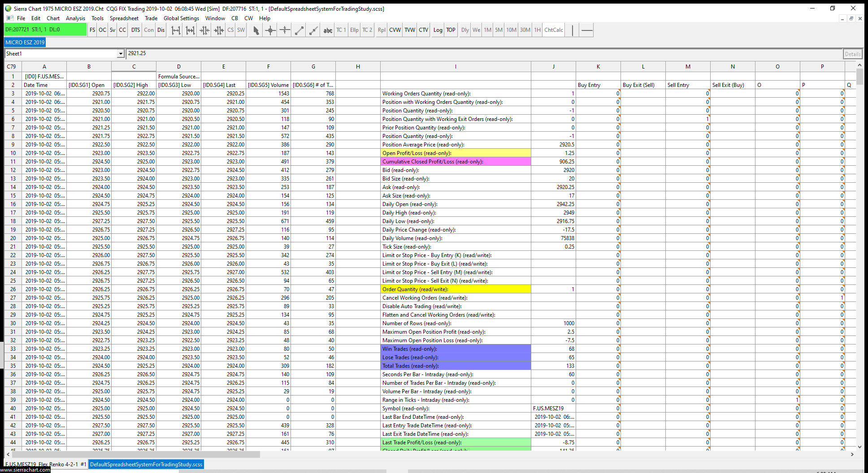Viewport: 868px width, 473px height.
Task: Open the File menu
Action: coord(21,18)
